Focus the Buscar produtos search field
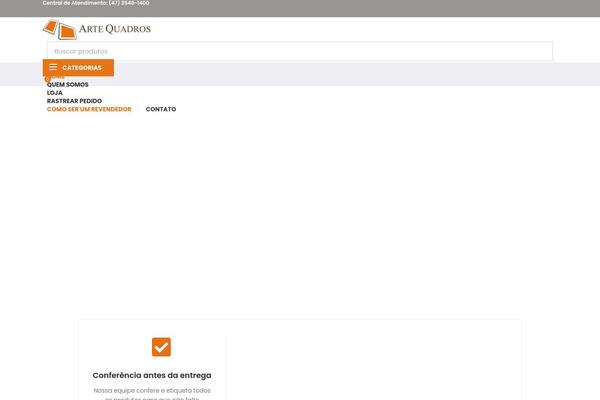Viewport: 600px width, 400px height. coord(300,51)
